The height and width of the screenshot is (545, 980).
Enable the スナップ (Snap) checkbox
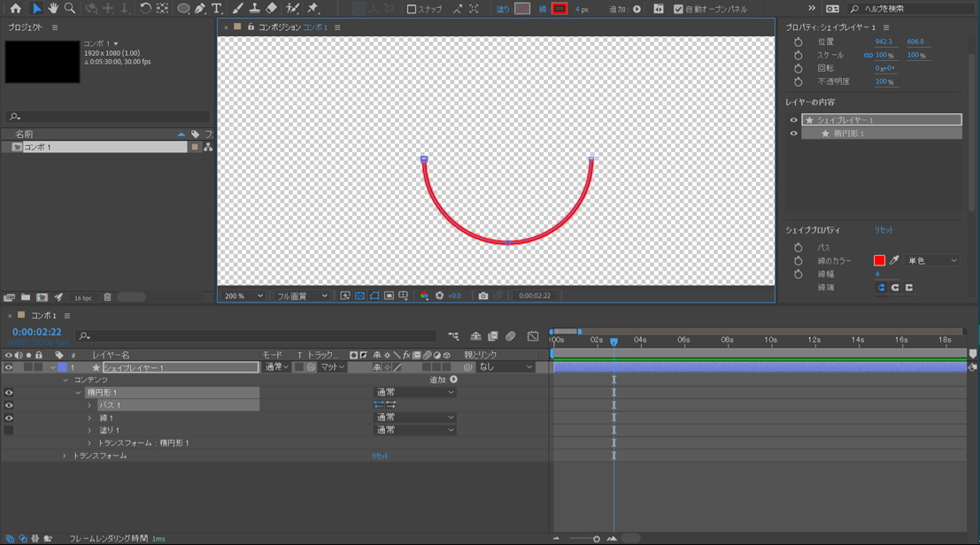pyautogui.click(x=412, y=9)
